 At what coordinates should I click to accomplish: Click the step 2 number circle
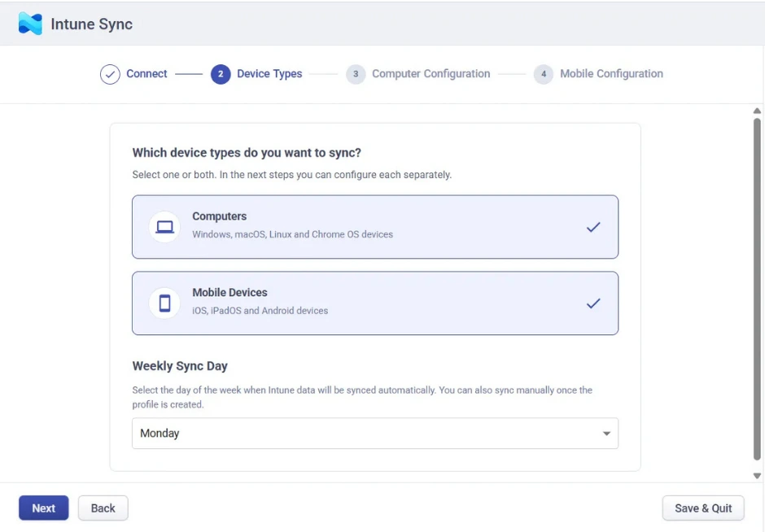click(x=221, y=74)
